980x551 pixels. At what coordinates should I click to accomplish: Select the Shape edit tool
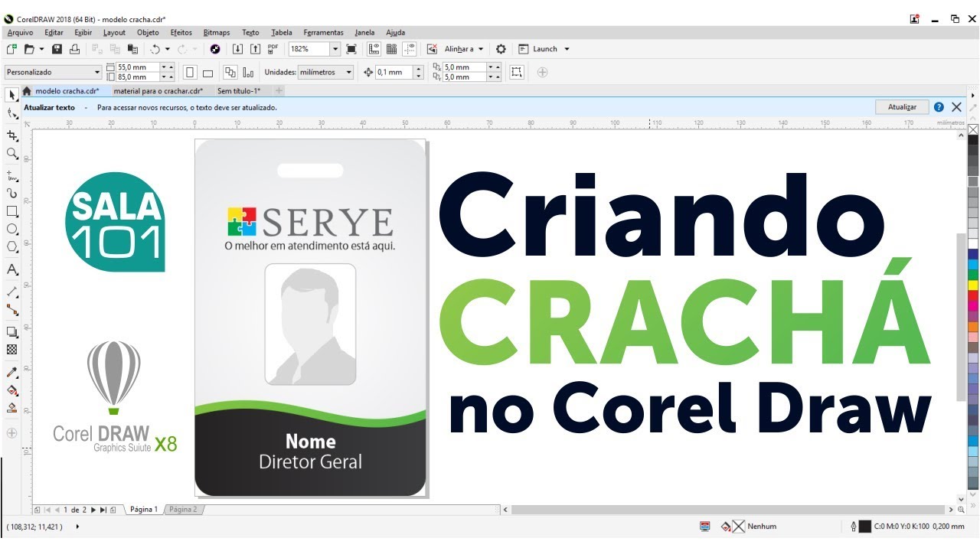coord(11,113)
